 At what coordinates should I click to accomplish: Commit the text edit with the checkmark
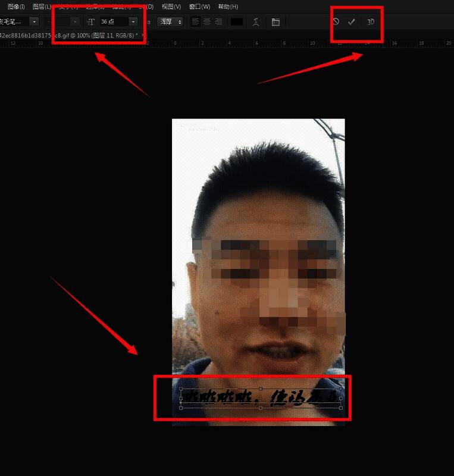point(352,22)
